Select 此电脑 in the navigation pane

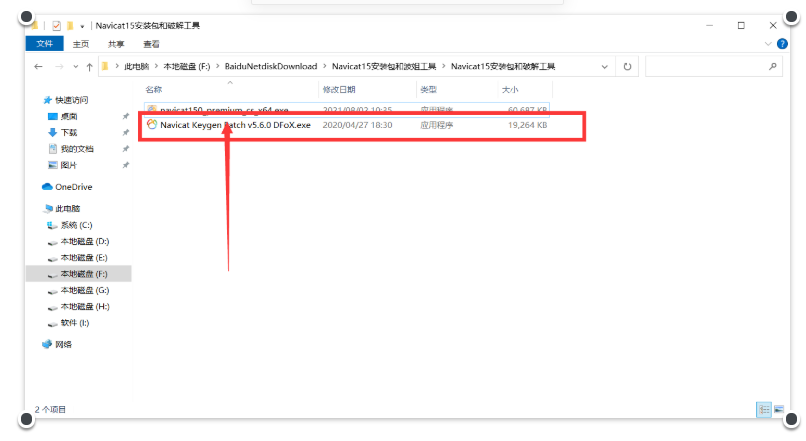coord(67,209)
